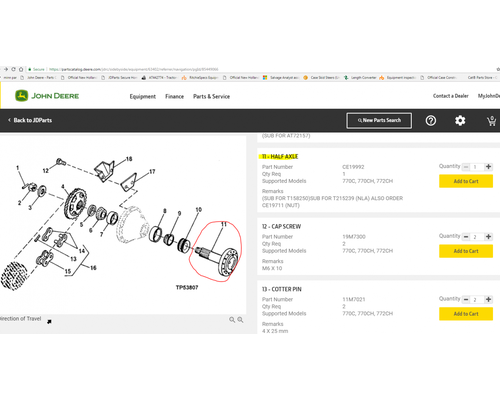Decrease quantity for Cap Screw

[x=466, y=237]
